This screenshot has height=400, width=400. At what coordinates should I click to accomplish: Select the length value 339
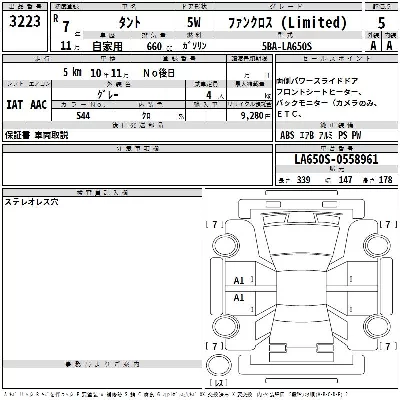point(303,180)
